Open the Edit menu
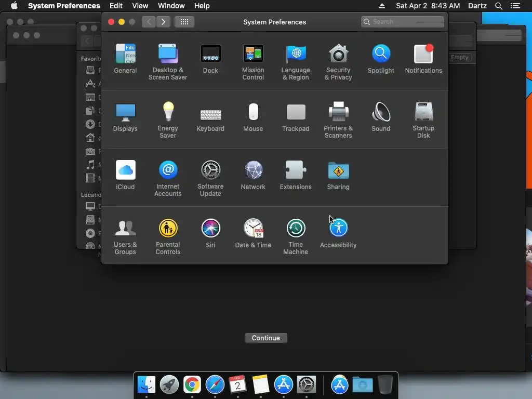The image size is (532, 399). pos(116,6)
